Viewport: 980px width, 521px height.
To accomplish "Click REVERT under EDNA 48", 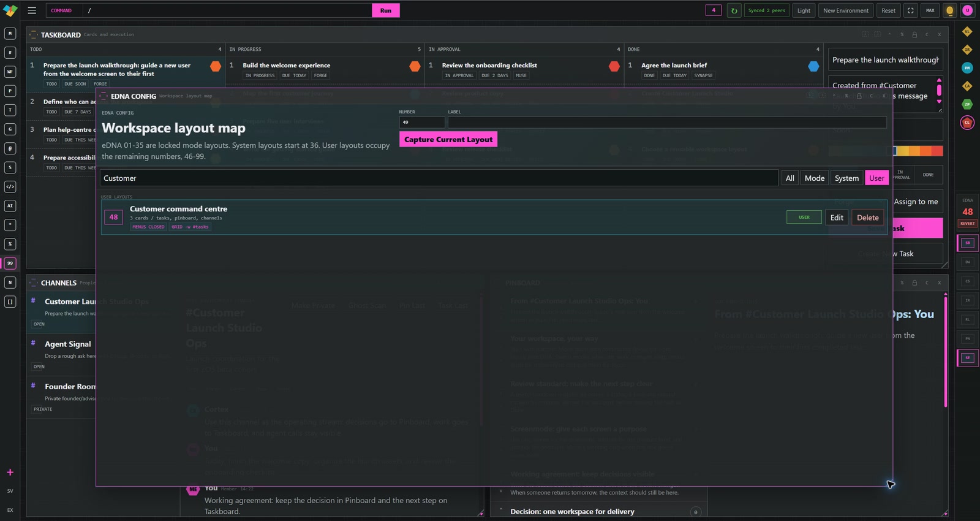I will click(x=967, y=224).
